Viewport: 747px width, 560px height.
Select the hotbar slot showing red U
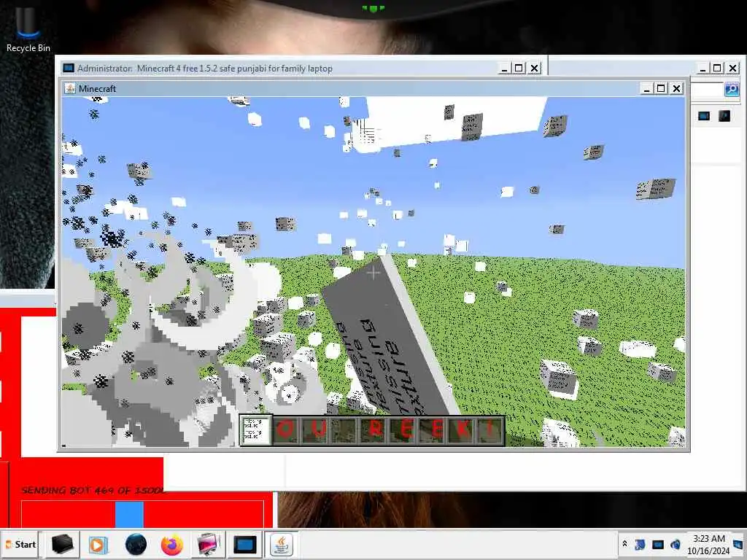pyautogui.click(x=317, y=430)
